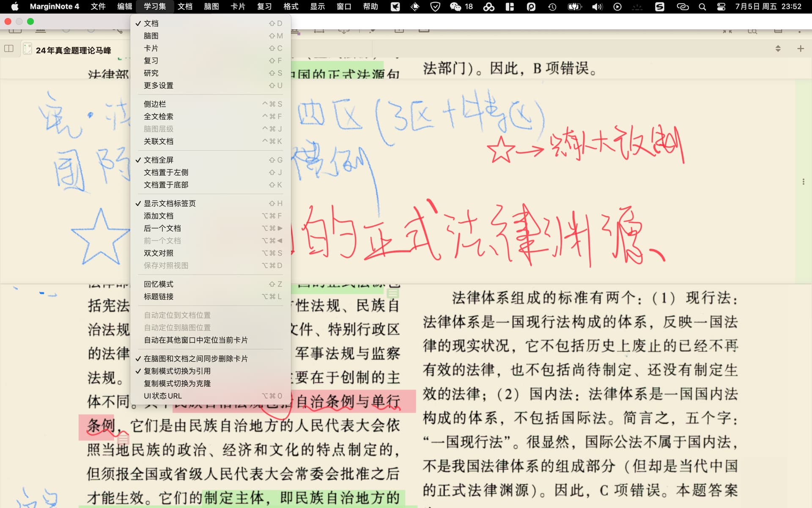Open the vertical three-dot options on right edge
812x508 pixels.
click(x=803, y=182)
